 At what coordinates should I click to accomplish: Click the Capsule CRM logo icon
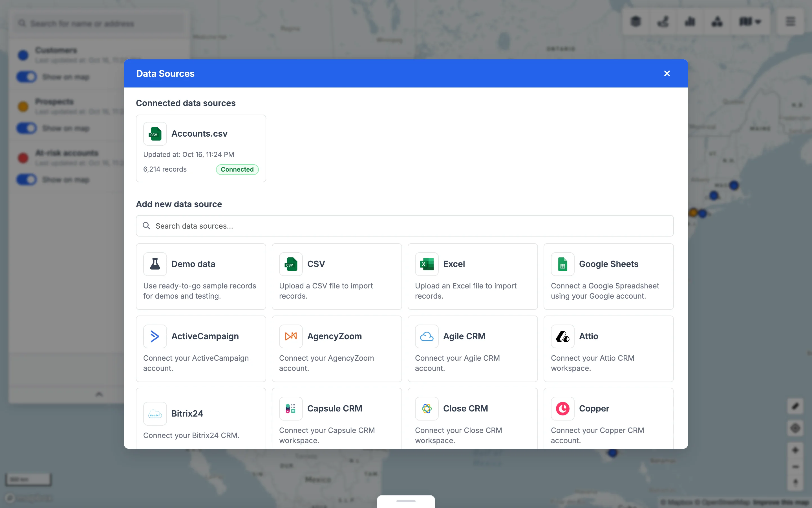coord(291,409)
